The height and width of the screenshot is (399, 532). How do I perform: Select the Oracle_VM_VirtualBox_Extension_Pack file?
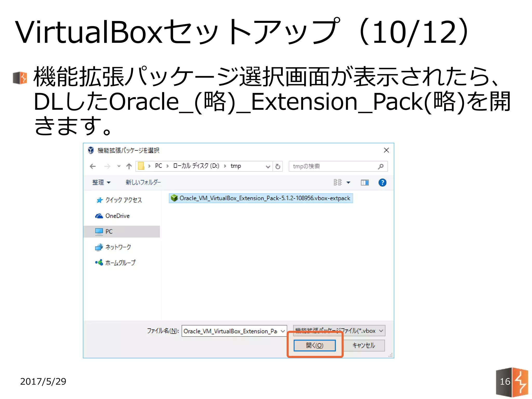261,198
